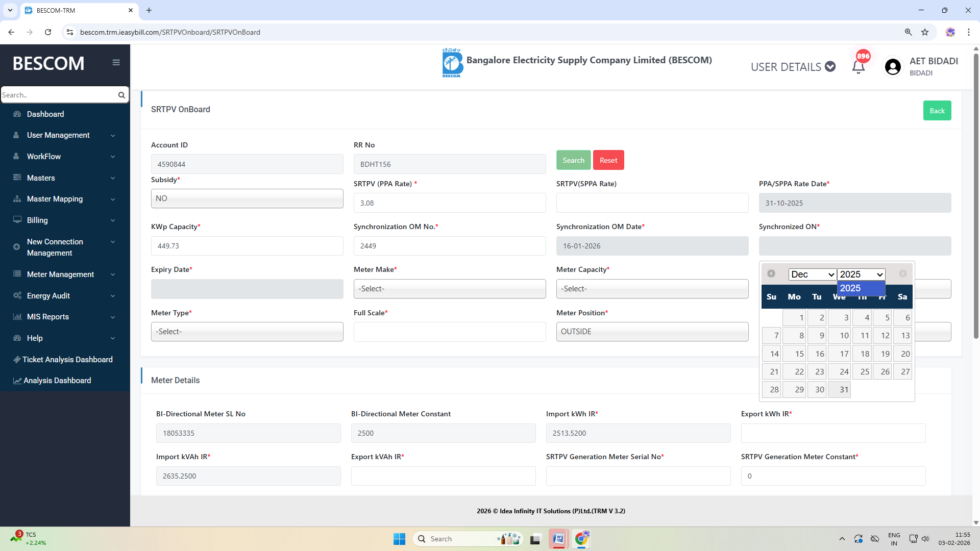The width and height of the screenshot is (980, 551).
Task: Open the Meter Make select dropdown
Action: [449, 289]
